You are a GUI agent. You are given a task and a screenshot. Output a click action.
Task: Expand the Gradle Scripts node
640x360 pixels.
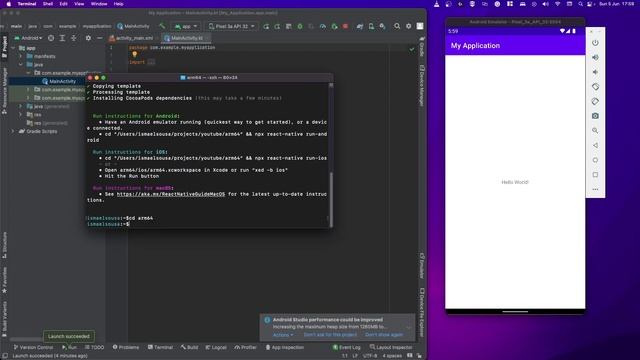point(13,131)
